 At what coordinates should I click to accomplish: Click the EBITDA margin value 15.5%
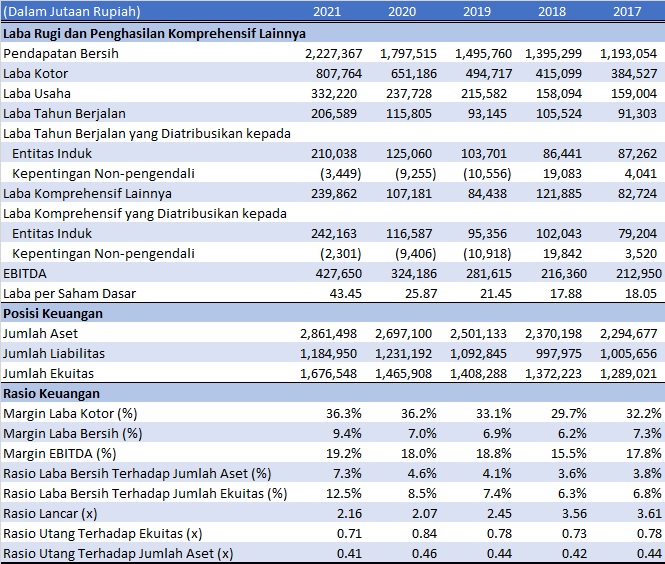tap(569, 453)
